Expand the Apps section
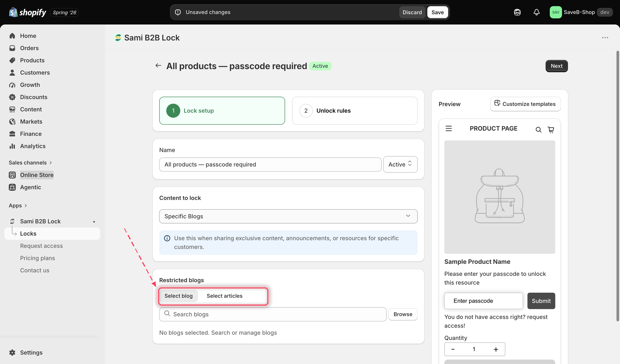The image size is (620, 364). click(x=18, y=206)
